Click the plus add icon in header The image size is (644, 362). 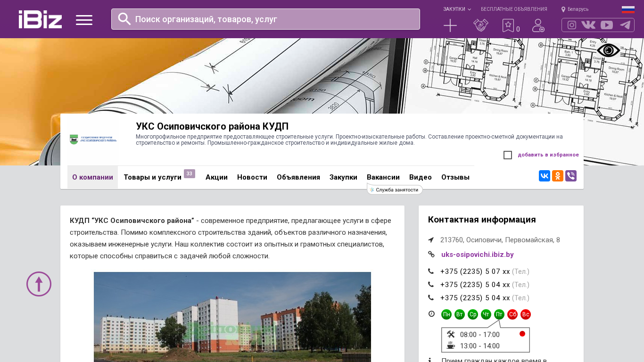[x=450, y=25]
